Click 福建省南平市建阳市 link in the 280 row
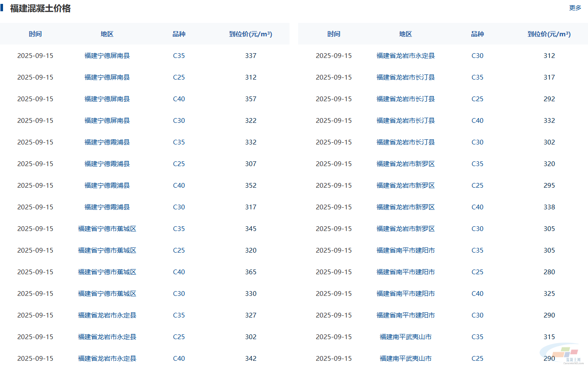588x369 pixels. pyautogui.click(x=405, y=272)
